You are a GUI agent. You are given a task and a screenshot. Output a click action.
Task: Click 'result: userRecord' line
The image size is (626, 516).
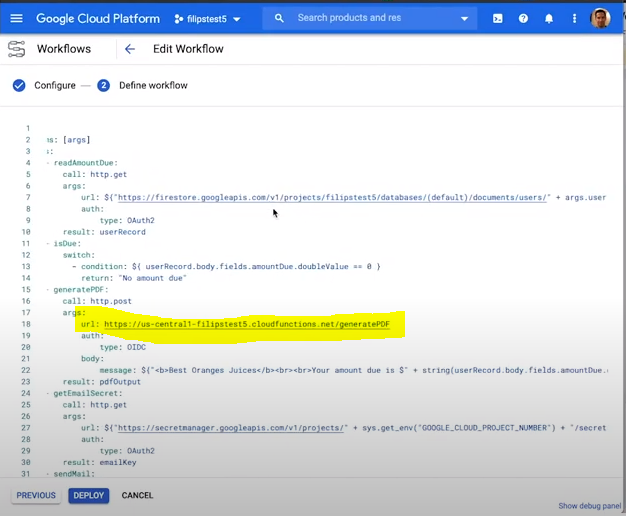point(104,232)
